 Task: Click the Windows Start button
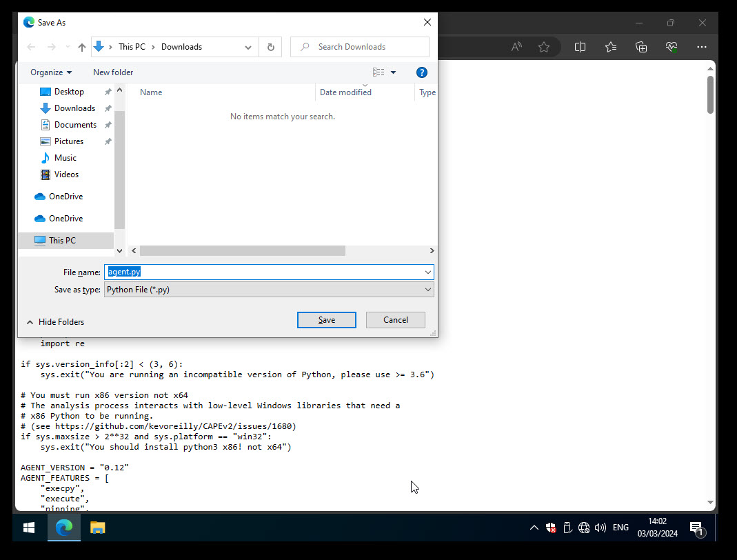coord(29,528)
